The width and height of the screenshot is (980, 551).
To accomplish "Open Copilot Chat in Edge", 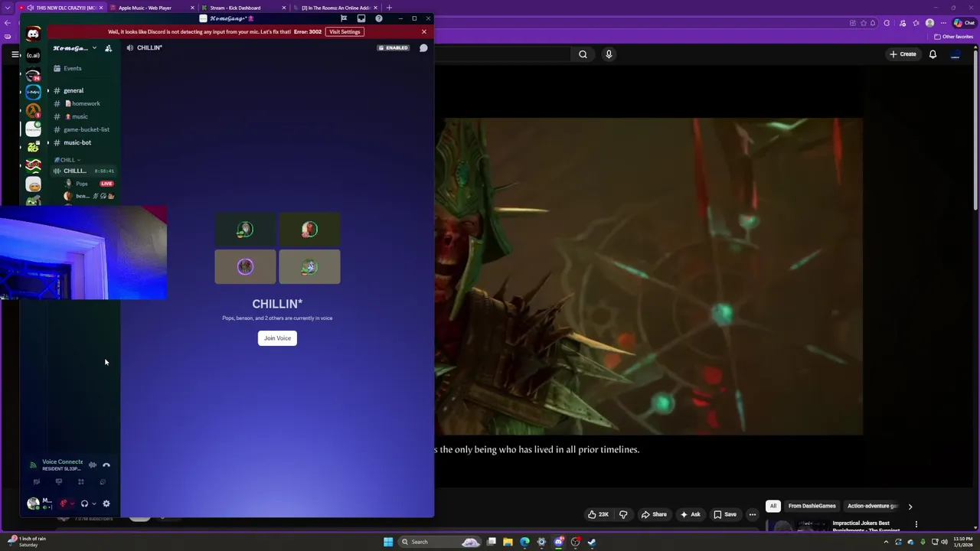I will pyautogui.click(x=965, y=23).
